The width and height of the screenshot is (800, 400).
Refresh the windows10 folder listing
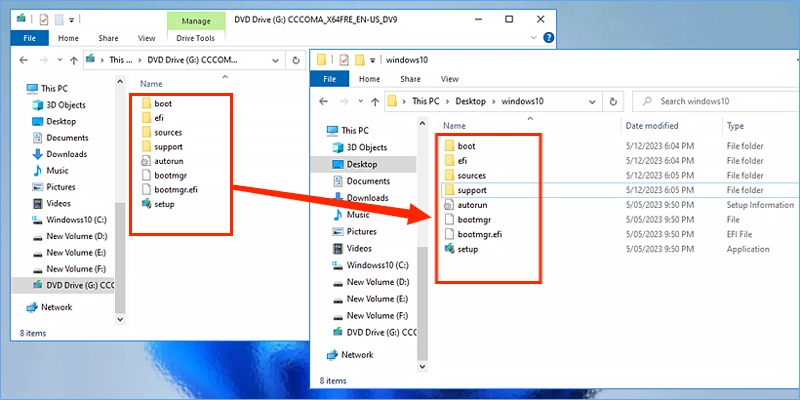pos(613,102)
